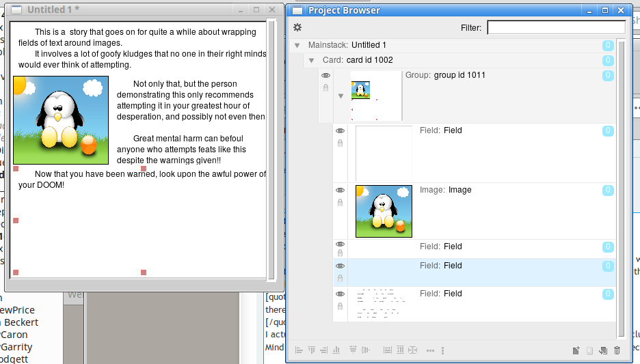Screen dimensions: 640x364
Task: Toggle the lock icon on group id 1011
Action: point(325,87)
